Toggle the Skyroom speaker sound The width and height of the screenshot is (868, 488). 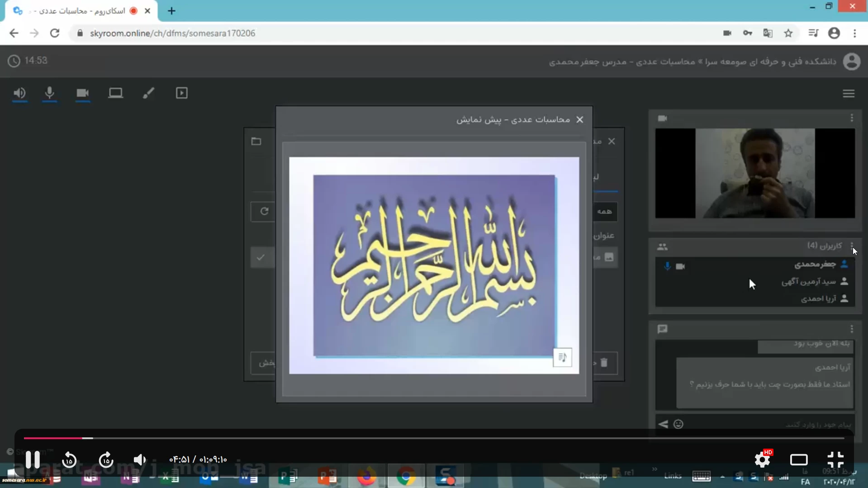(19, 93)
